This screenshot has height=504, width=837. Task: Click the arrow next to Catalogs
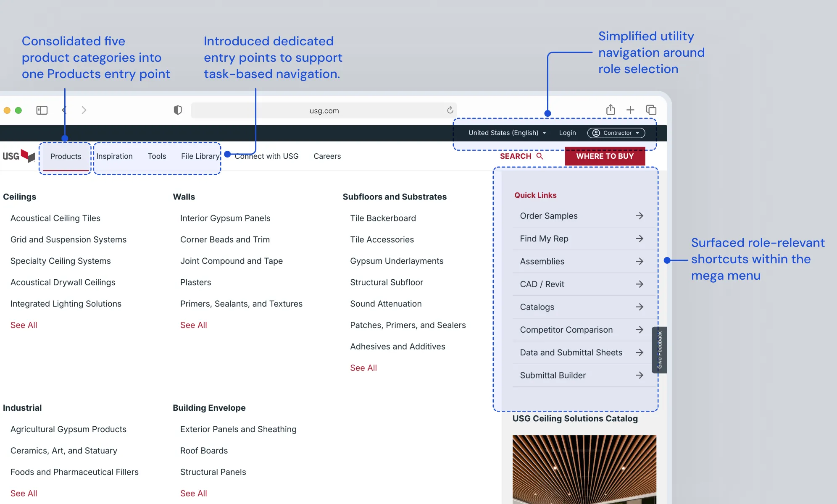point(640,307)
